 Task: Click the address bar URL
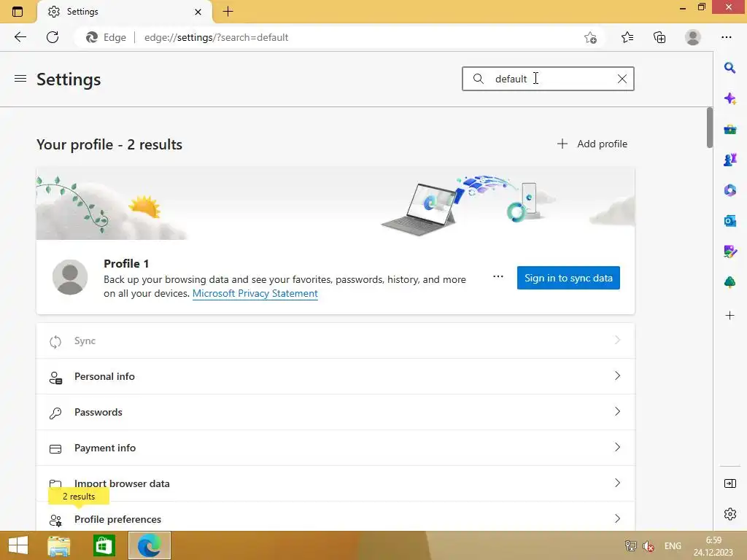[x=216, y=37]
